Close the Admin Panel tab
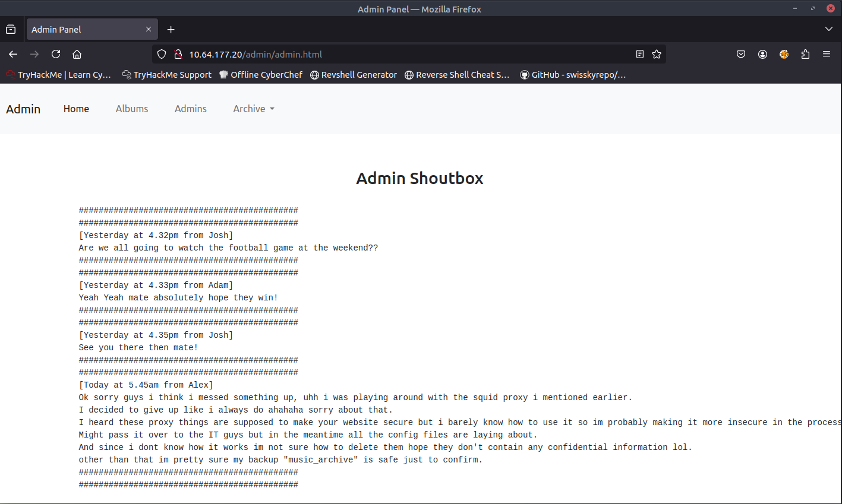The width and height of the screenshot is (842, 504). tap(149, 29)
